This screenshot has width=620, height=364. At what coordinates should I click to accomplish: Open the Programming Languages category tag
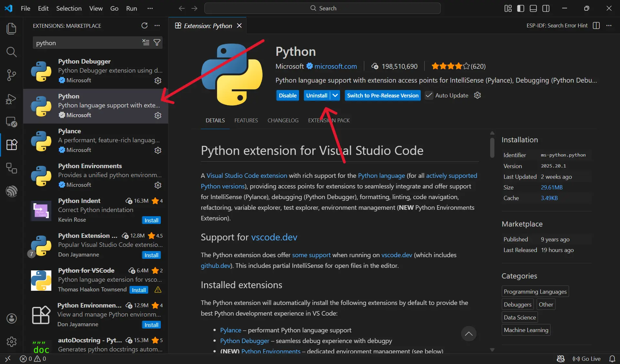point(535,292)
